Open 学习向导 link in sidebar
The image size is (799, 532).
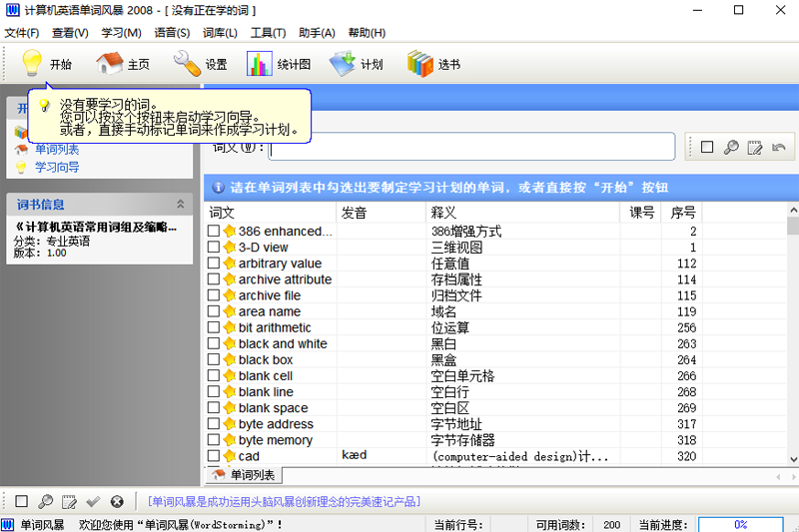[57, 167]
